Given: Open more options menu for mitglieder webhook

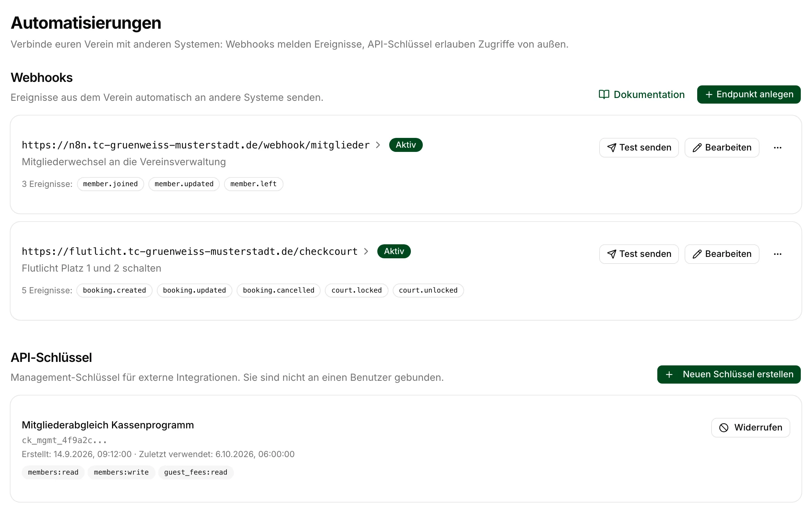Looking at the screenshot, I should (778, 148).
